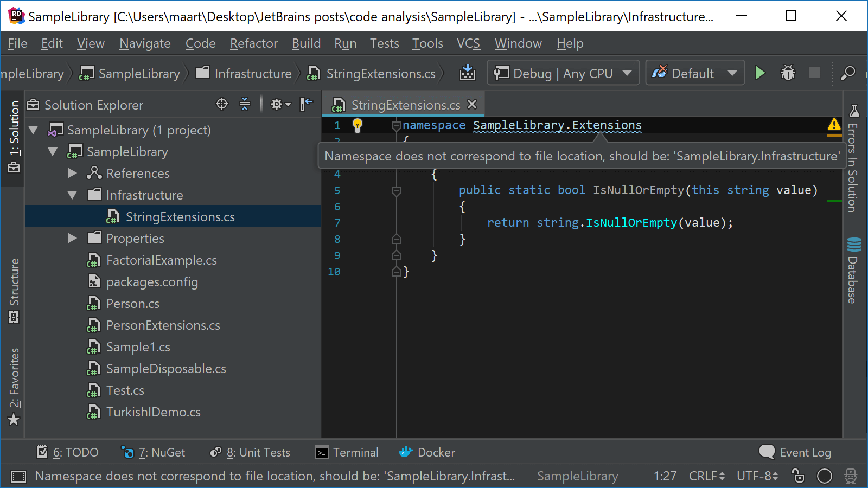Open the Terminal tool window
The image size is (868, 488).
pos(347,452)
